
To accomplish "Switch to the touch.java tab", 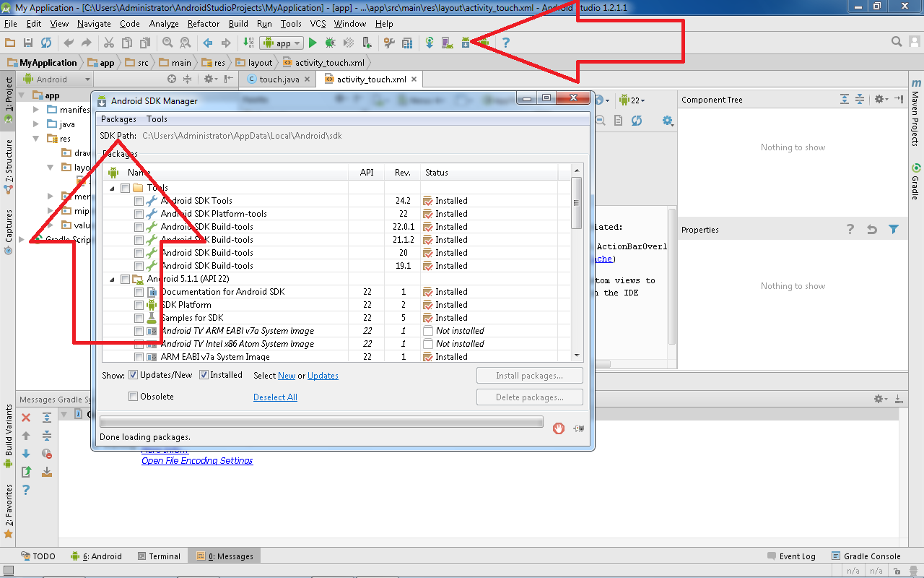I will point(279,79).
